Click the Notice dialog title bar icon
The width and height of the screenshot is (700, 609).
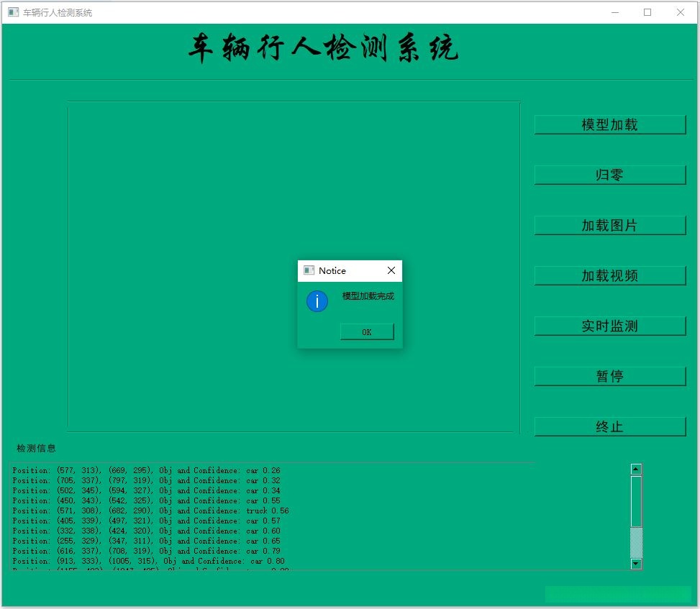[x=307, y=270]
